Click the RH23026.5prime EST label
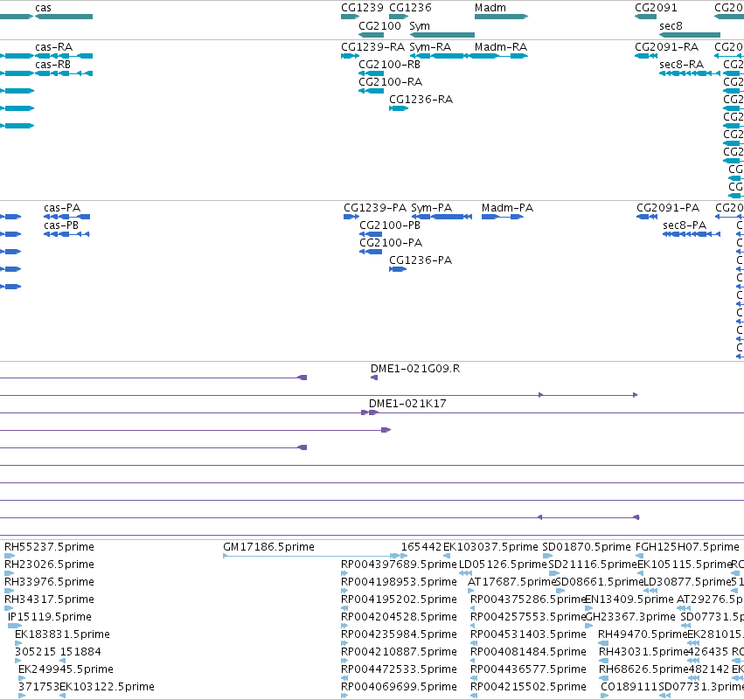 pyautogui.click(x=49, y=565)
